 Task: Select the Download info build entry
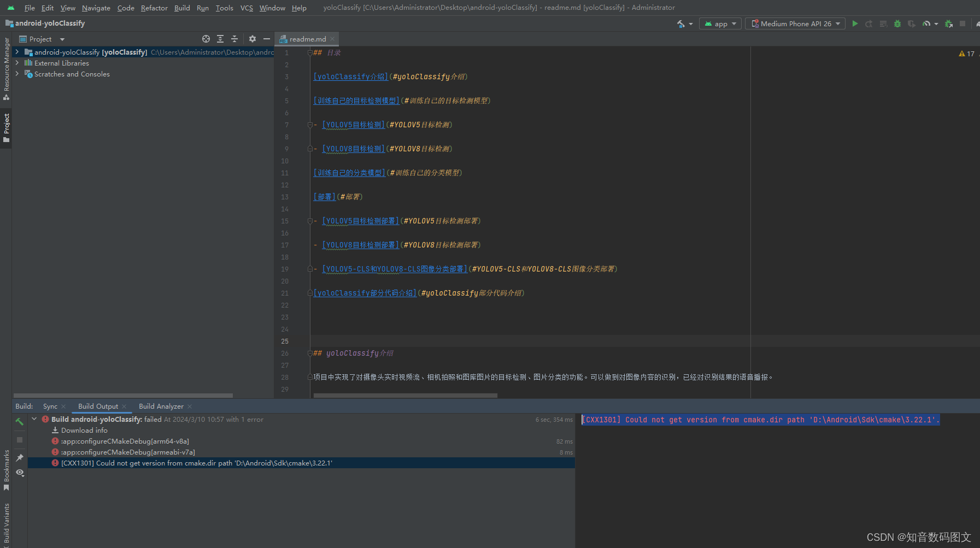(x=84, y=430)
